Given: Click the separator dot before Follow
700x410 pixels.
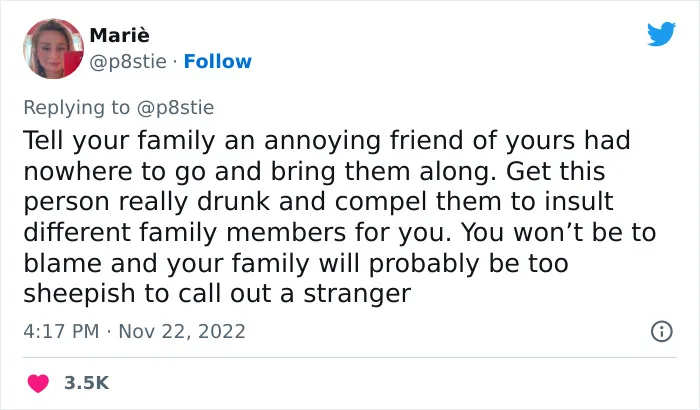Looking at the screenshot, I should pos(175,62).
